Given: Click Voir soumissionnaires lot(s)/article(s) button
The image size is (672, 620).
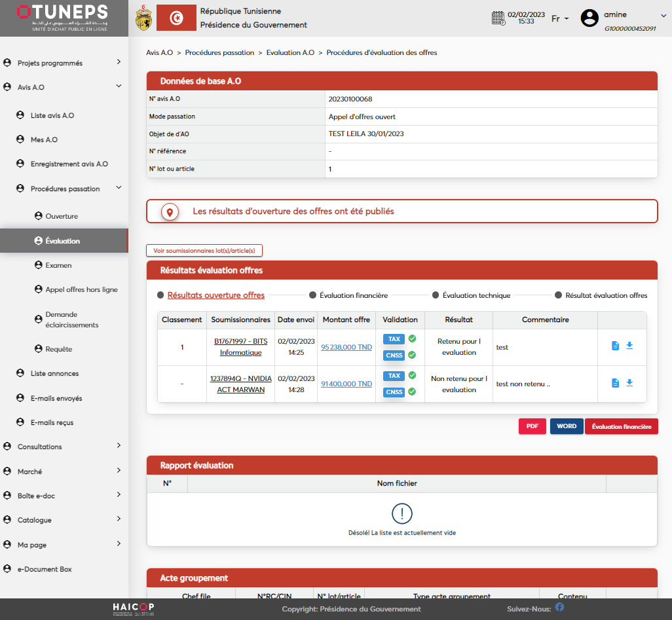Looking at the screenshot, I should click(x=204, y=250).
